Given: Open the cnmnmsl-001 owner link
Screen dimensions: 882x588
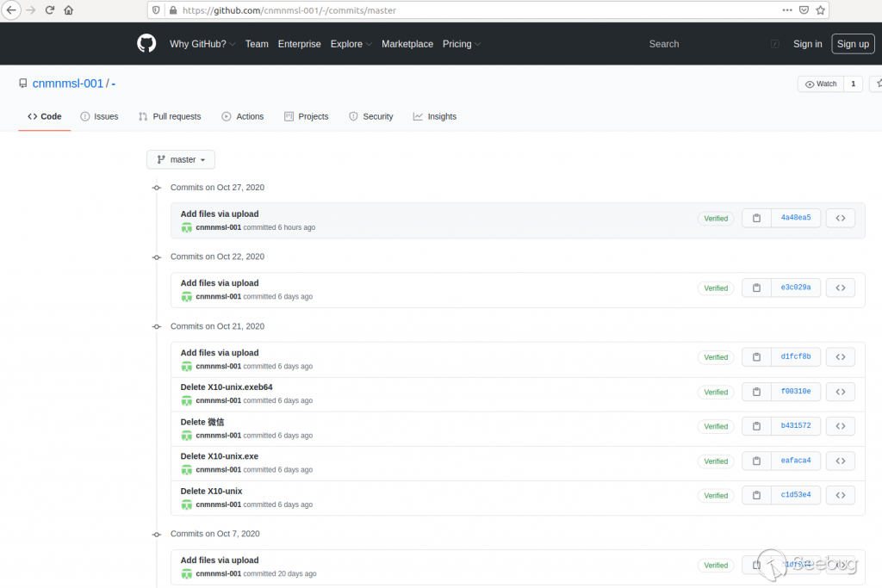Looking at the screenshot, I should pos(67,84).
